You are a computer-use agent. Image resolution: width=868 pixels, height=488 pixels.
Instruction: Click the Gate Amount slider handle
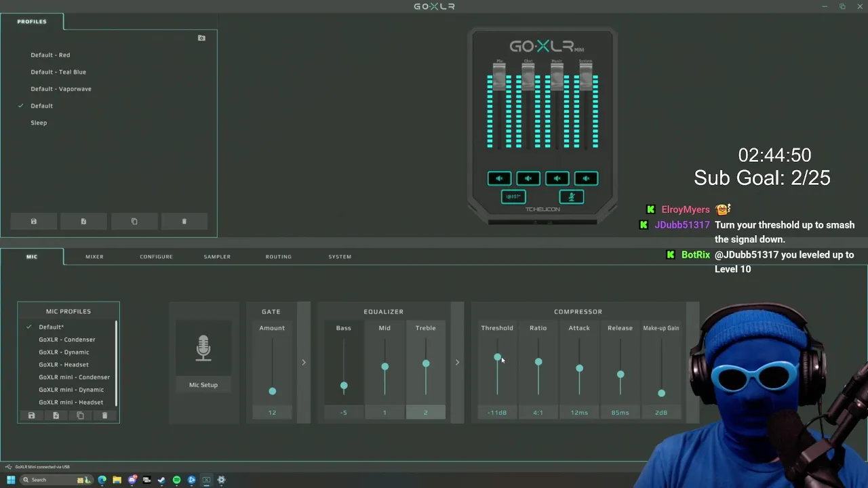[273, 391]
